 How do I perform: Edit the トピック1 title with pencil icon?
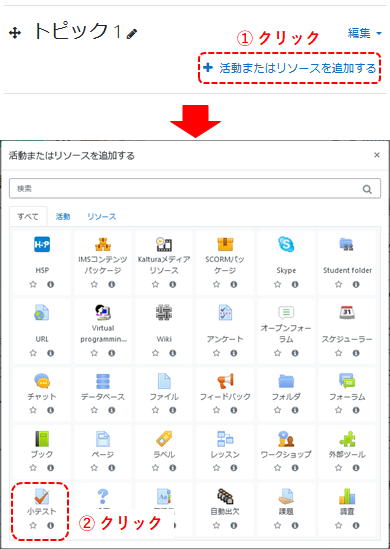click(132, 34)
